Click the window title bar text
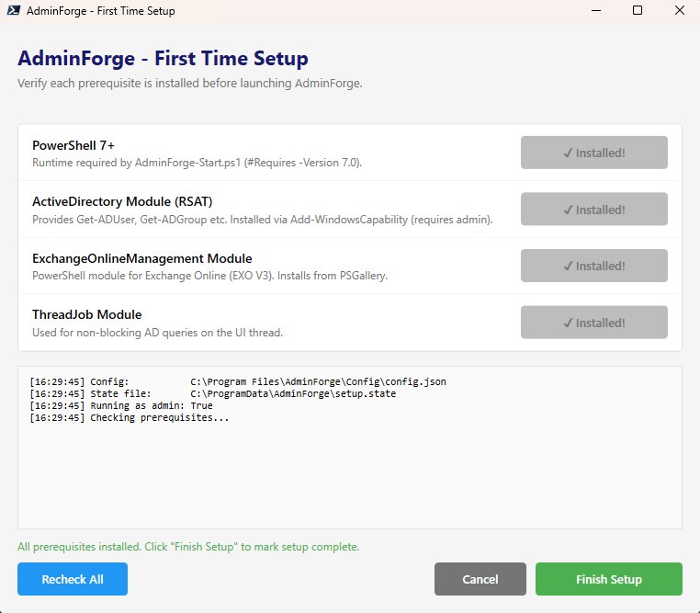The width and height of the screenshot is (700, 613). [x=100, y=11]
